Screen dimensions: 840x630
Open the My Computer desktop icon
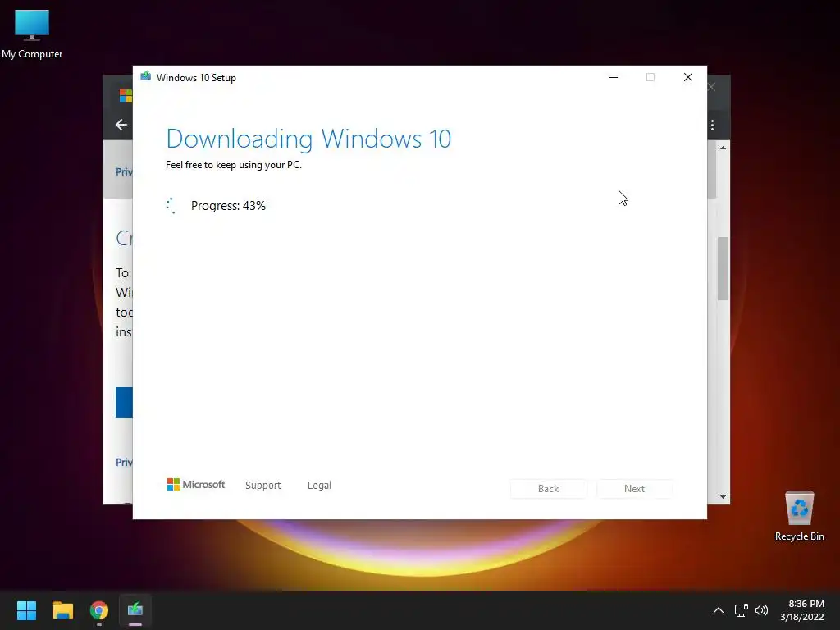click(32, 34)
